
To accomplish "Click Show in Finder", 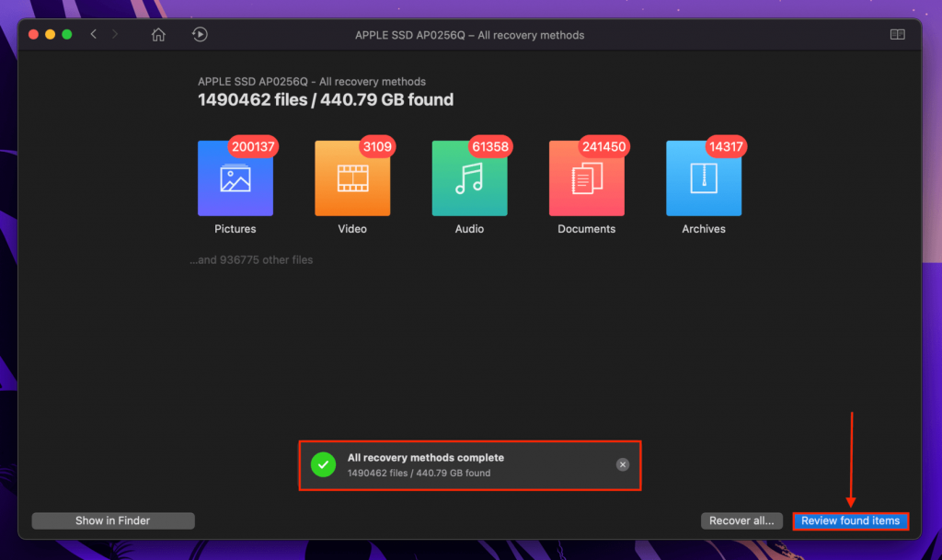I will pyautogui.click(x=112, y=520).
